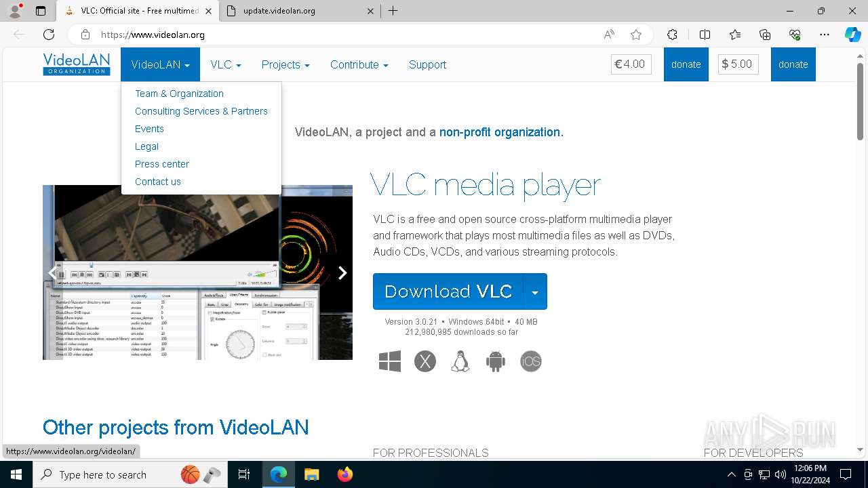This screenshot has height=488, width=868.
Task: Open Task View on taskbar
Action: click(x=244, y=474)
